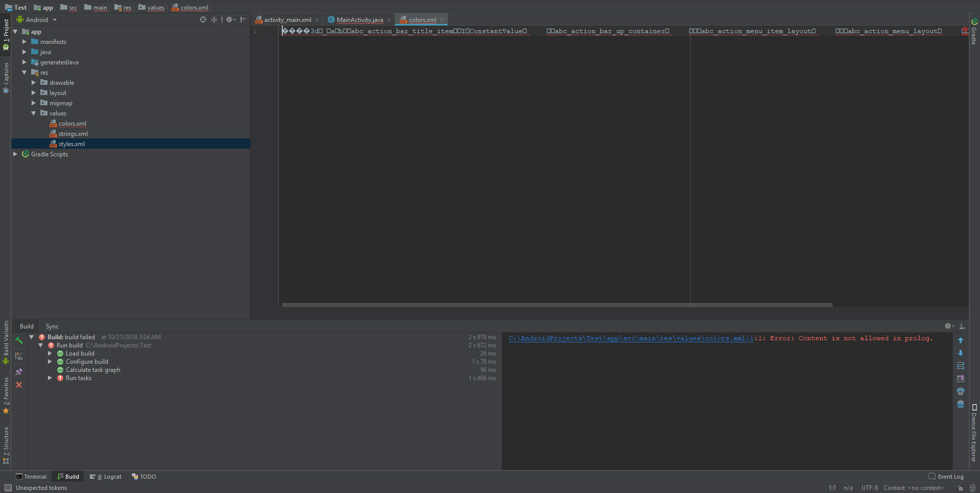Locate open file with crosshair icon
The image size is (980, 493).
[x=203, y=19]
